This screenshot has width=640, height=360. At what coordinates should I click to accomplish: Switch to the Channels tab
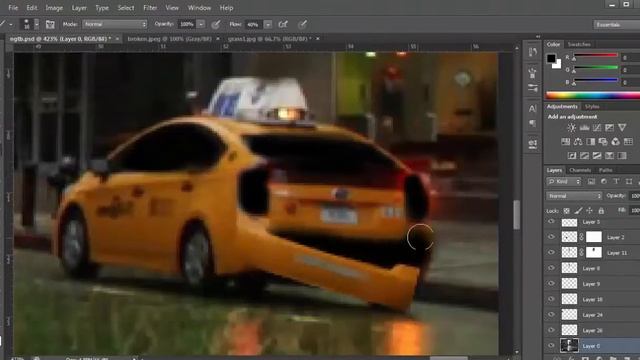[580, 170]
